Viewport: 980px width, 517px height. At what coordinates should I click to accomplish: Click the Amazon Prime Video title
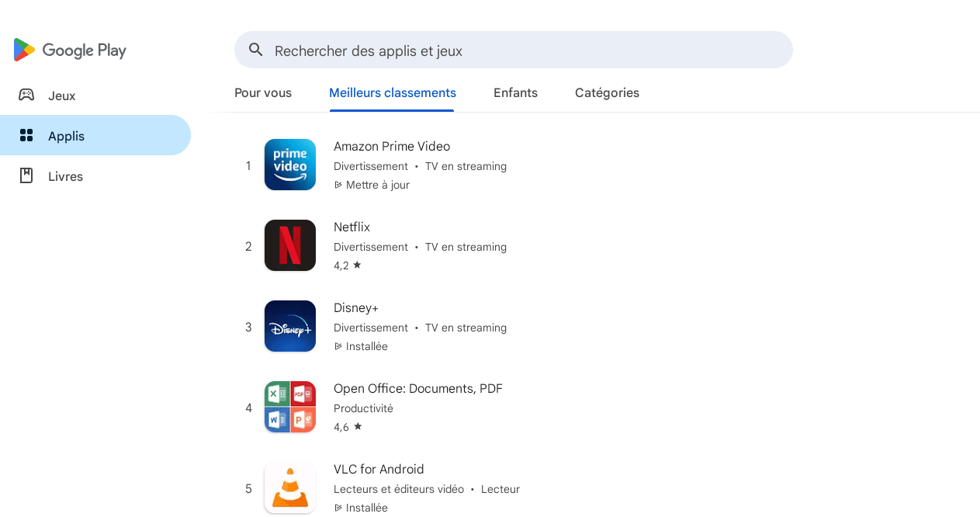coord(392,146)
